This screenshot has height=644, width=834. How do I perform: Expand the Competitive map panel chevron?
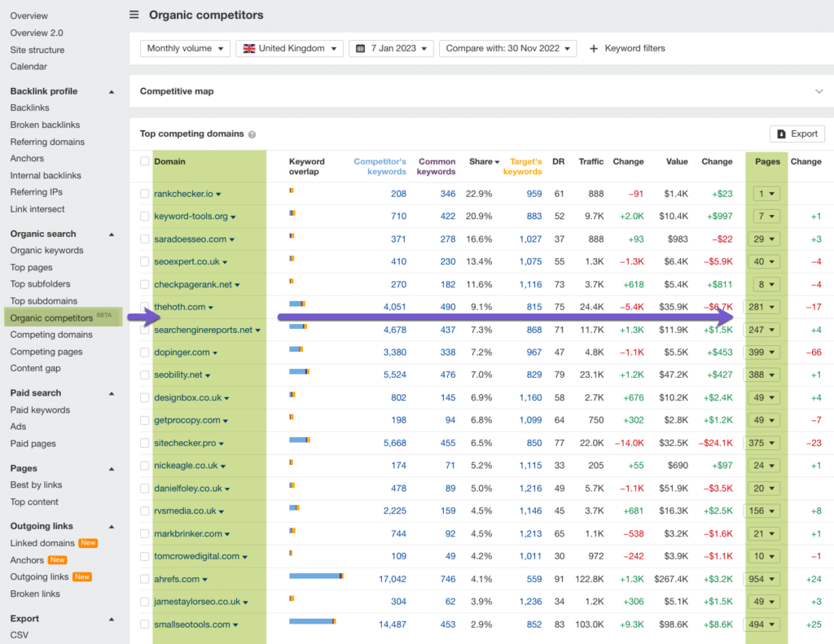coord(819,92)
